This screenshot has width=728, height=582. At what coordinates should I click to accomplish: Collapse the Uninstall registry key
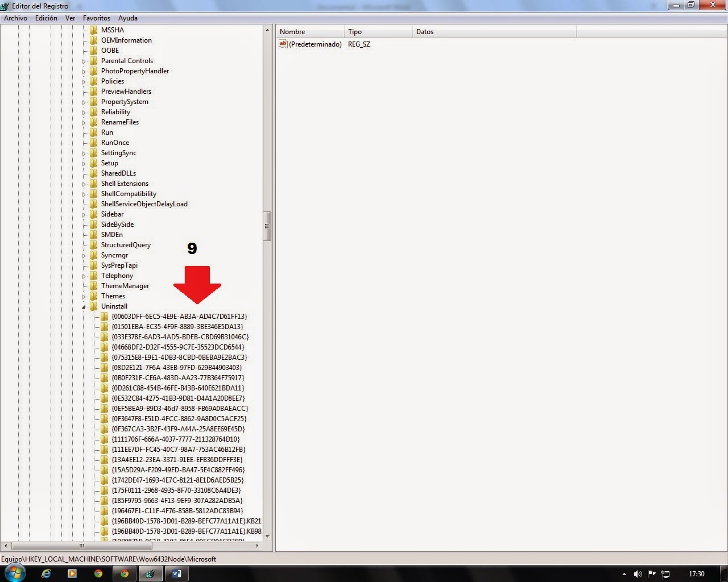pos(84,306)
